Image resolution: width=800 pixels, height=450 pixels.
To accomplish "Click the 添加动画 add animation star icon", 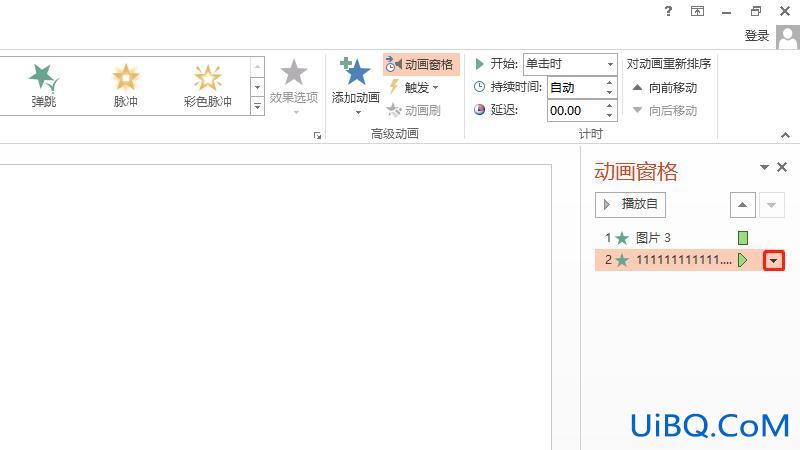I will pos(355,71).
